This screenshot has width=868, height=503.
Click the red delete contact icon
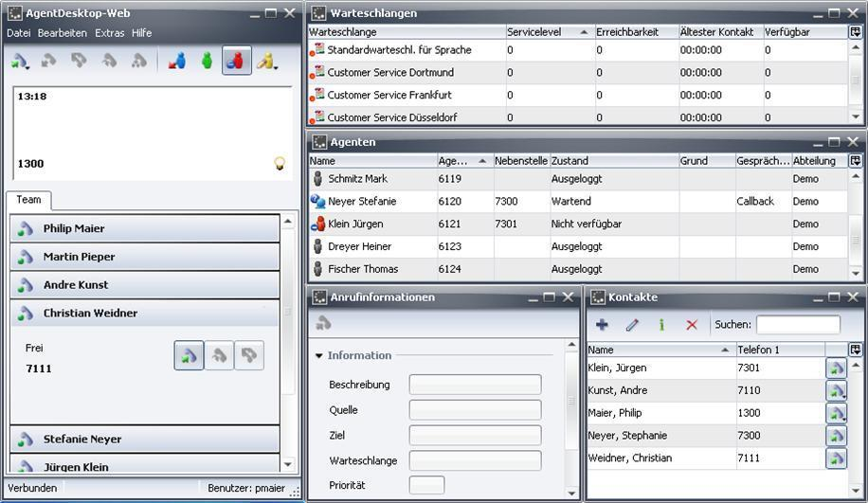tap(691, 325)
